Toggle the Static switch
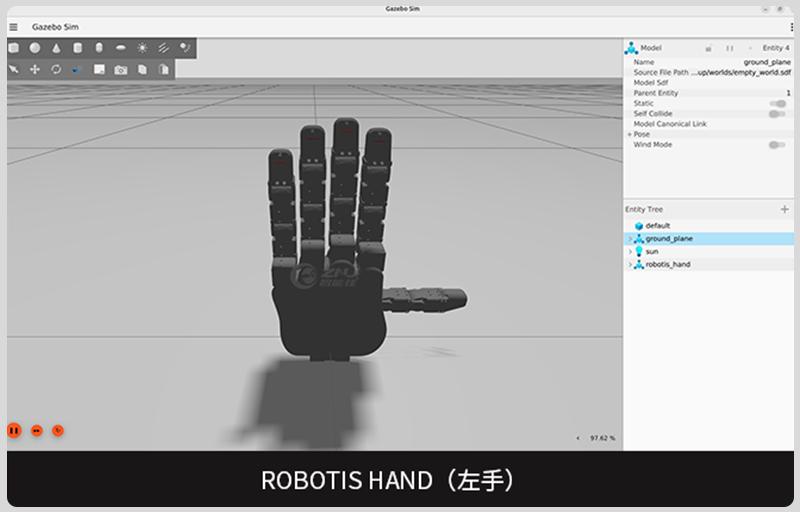 [777, 103]
